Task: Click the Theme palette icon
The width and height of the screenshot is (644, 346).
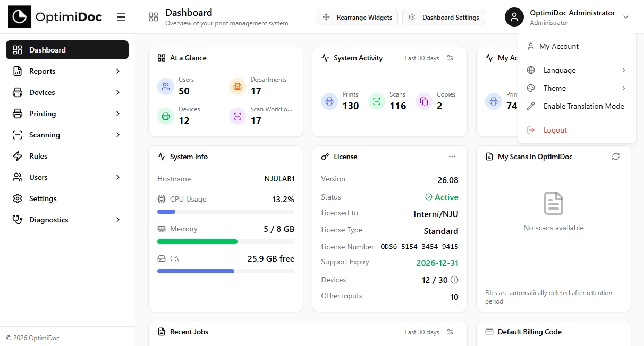Action: [530, 88]
